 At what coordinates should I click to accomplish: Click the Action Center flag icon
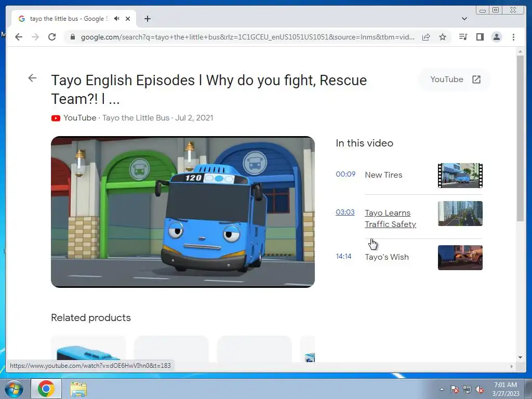(455, 389)
